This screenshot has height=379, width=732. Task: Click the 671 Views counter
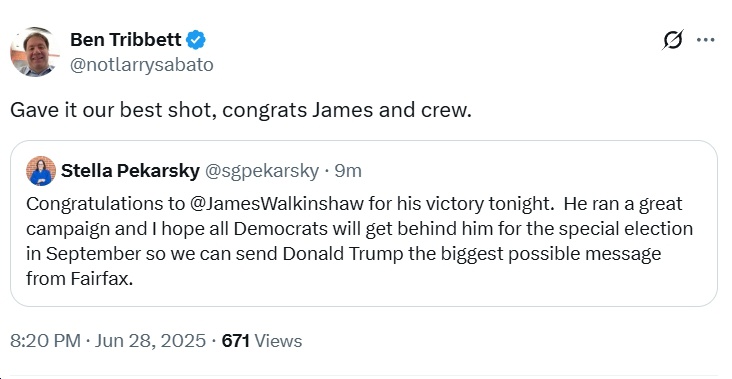[x=262, y=341]
